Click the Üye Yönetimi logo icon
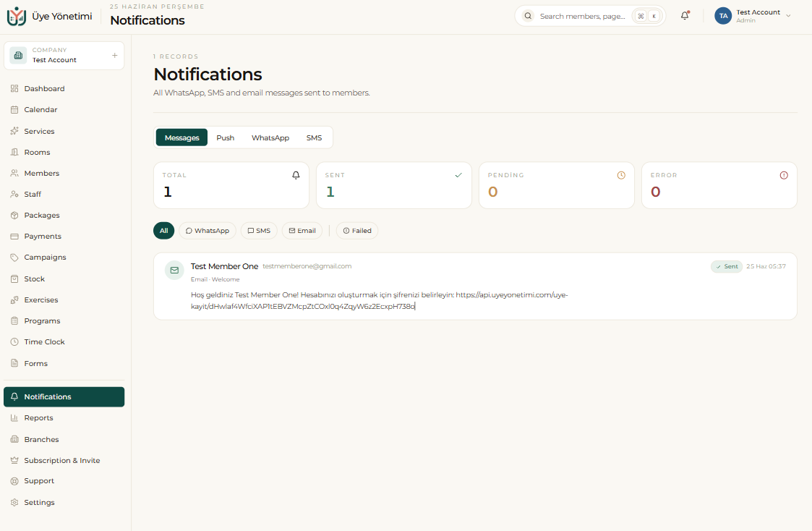This screenshot has height=531, width=812. click(17, 17)
